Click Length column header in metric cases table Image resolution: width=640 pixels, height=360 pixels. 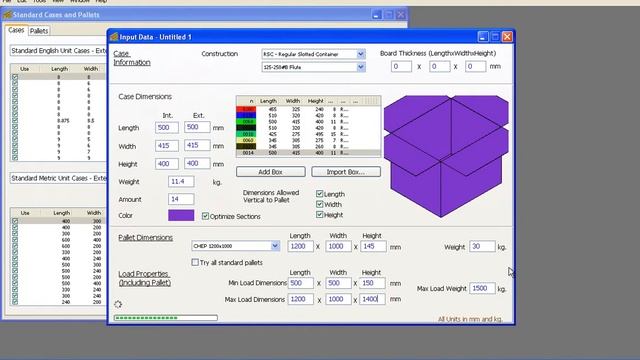62,213
